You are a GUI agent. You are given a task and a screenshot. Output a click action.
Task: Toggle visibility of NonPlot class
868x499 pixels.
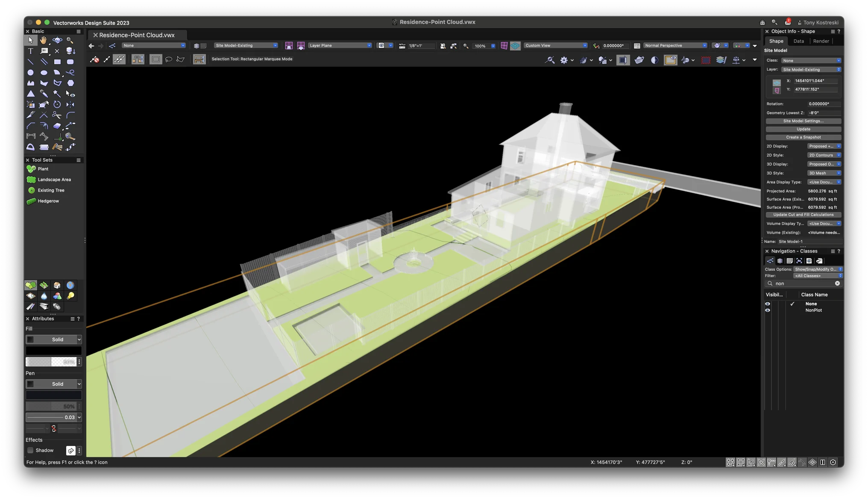(x=768, y=310)
